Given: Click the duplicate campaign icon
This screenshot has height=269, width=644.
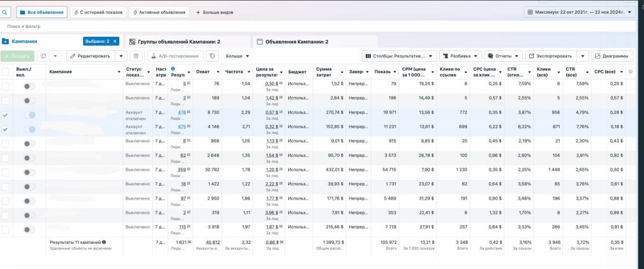Looking at the screenshot, I should (43, 56).
